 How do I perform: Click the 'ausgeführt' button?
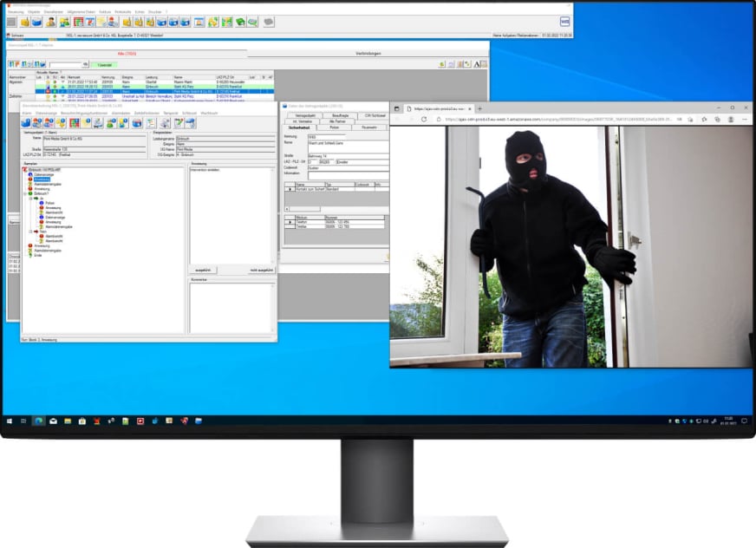click(x=203, y=271)
